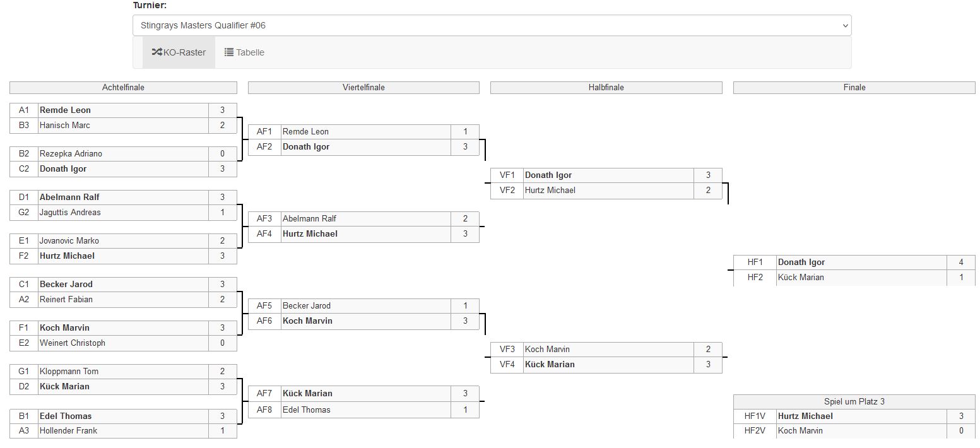Switch to the KO-Raster tab
Screen dimensions: 980x448
[179, 52]
